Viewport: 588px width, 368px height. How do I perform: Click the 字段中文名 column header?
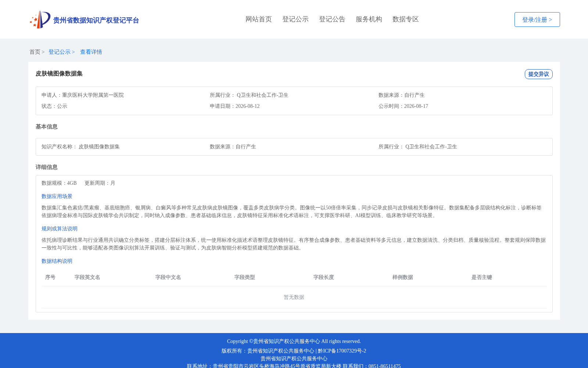[168, 277]
